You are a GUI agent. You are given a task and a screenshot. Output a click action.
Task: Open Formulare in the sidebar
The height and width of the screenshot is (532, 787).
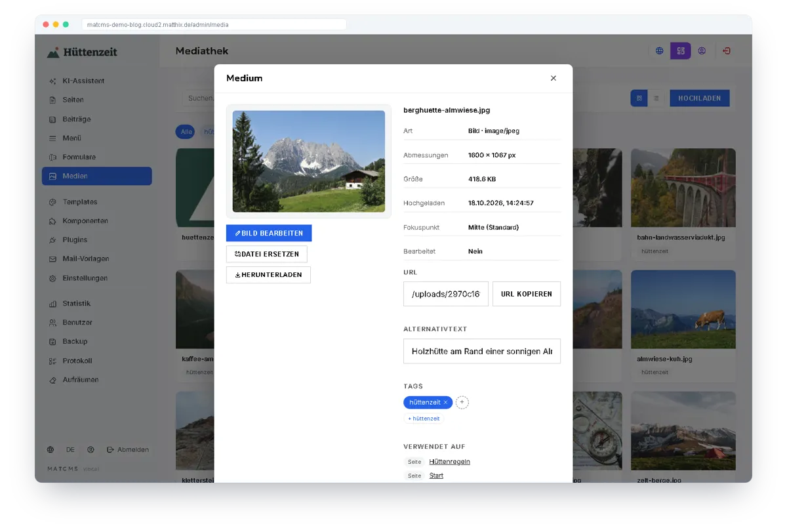pos(96,157)
